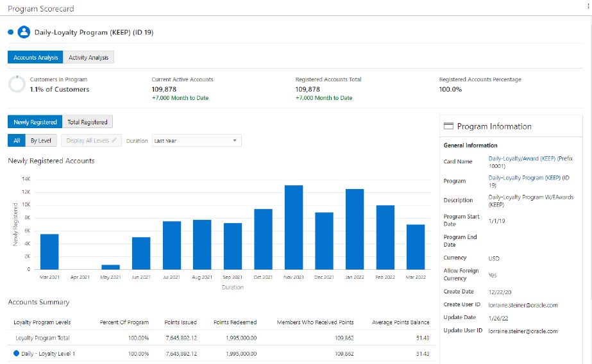Click the Jul 2021 chart bar
Viewport: 592px width, 364px height.
(172, 245)
